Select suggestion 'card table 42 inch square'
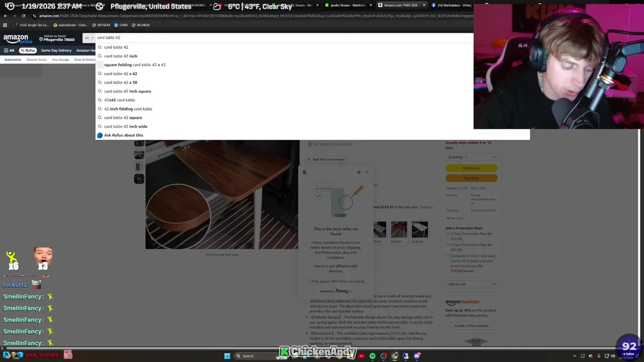Viewport: 644px width, 362px height. click(x=127, y=91)
